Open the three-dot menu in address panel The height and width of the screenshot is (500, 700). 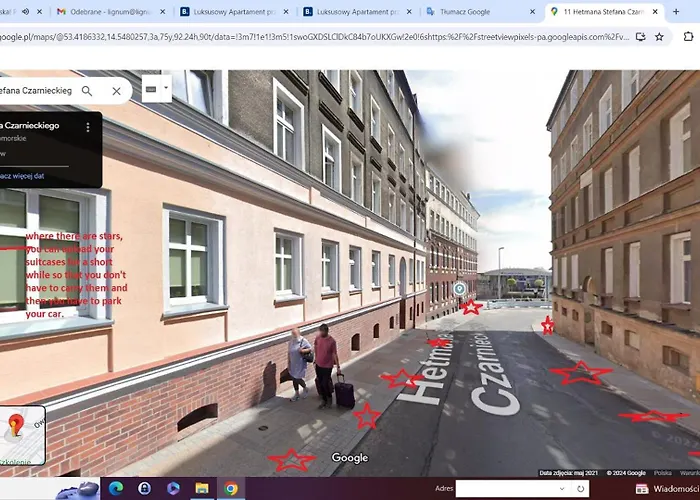coord(88,127)
